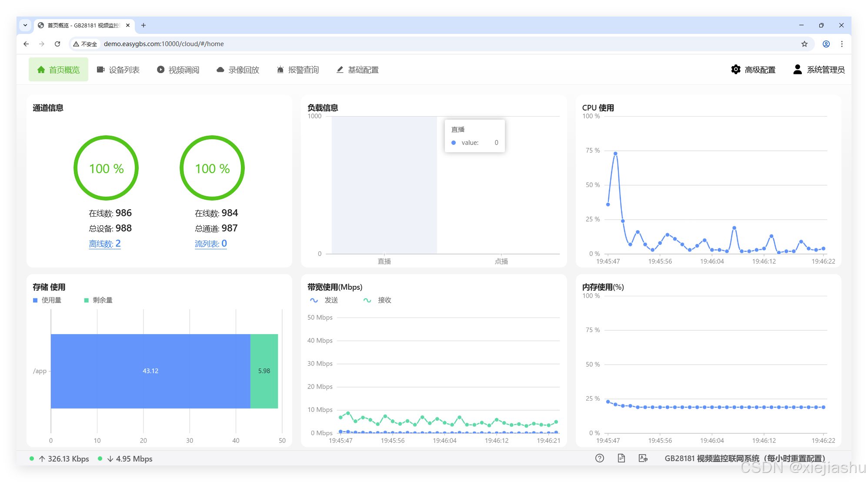Screen dimensions: 868x482
Task: Click the device online 100 % ring
Action: pyautogui.click(x=106, y=168)
